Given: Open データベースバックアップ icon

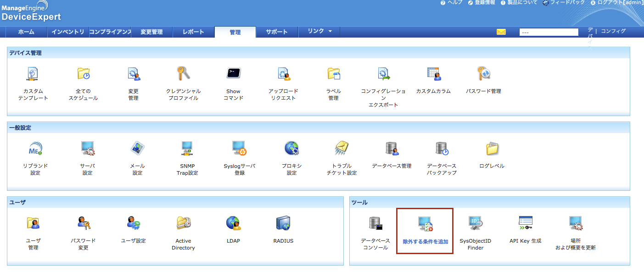Looking at the screenshot, I should (442, 148).
